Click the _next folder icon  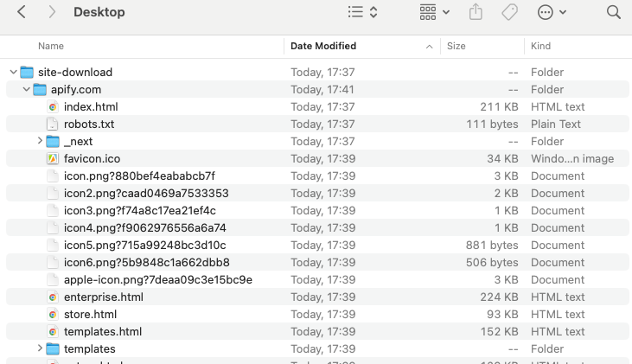click(x=53, y=142)
